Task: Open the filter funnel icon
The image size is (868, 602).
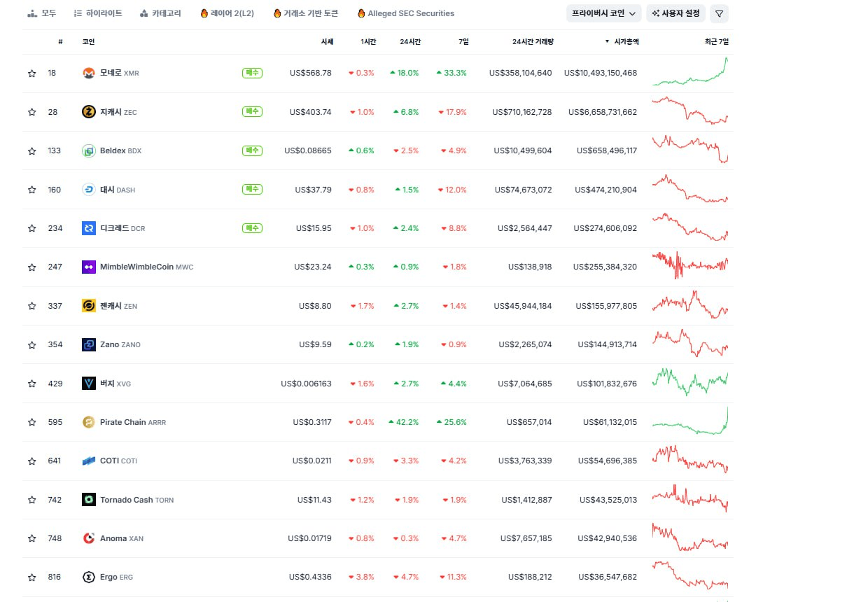Action: (x=719, y=13)
